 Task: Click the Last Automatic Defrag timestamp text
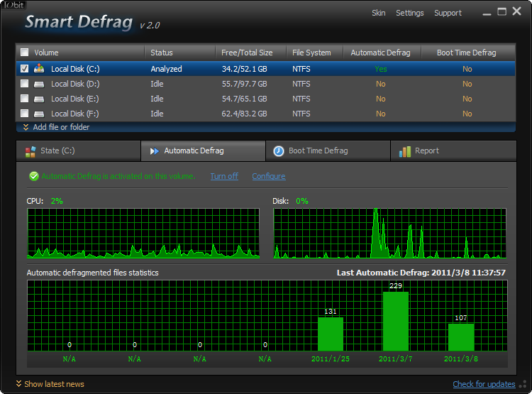pos(421,273)
